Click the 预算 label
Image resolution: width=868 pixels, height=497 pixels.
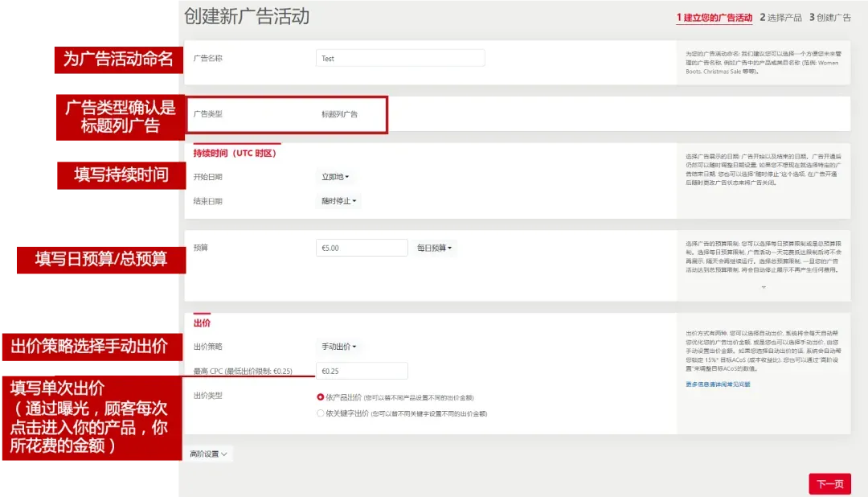pos(200,248)
